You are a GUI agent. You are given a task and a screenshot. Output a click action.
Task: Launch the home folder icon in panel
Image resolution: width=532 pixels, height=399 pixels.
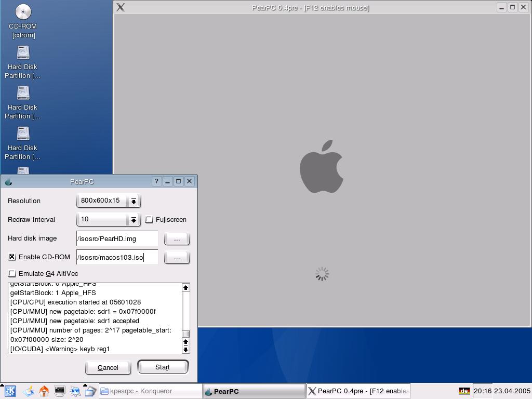click(x=44, y=391)
